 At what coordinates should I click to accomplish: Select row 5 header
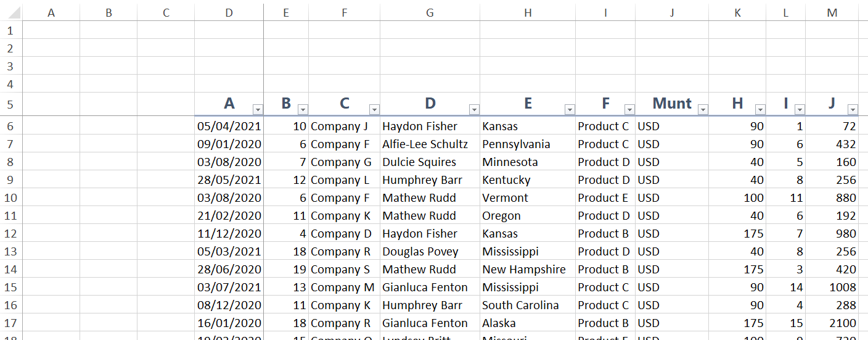(x=10, y=104)
